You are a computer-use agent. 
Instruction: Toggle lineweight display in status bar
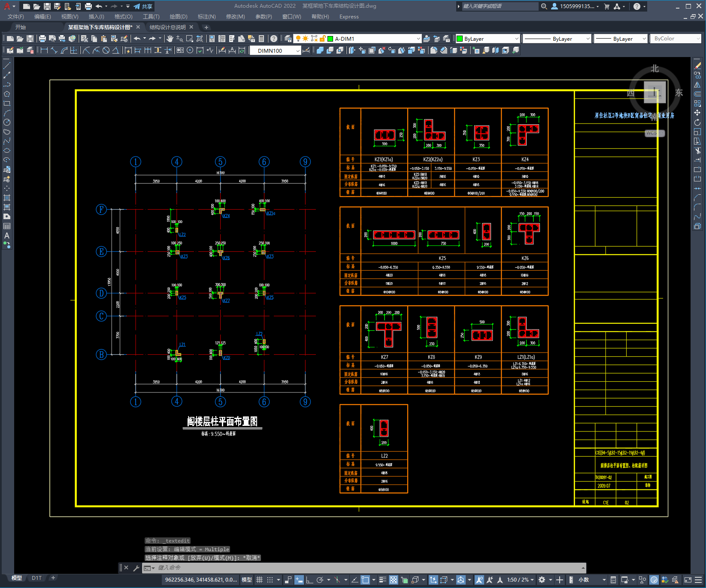pyautogui.click(x=383, y=580)
